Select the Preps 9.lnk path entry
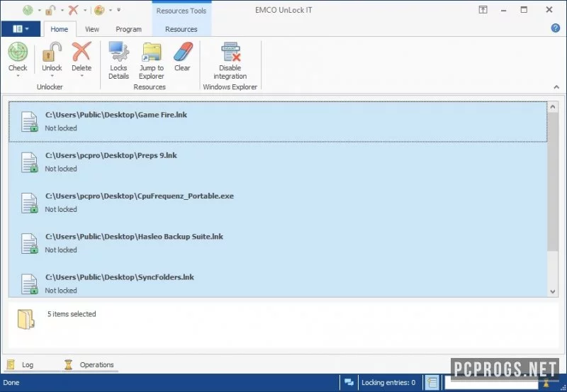The height and width of the screenshot is (392, 567). [x=111, y=155]
